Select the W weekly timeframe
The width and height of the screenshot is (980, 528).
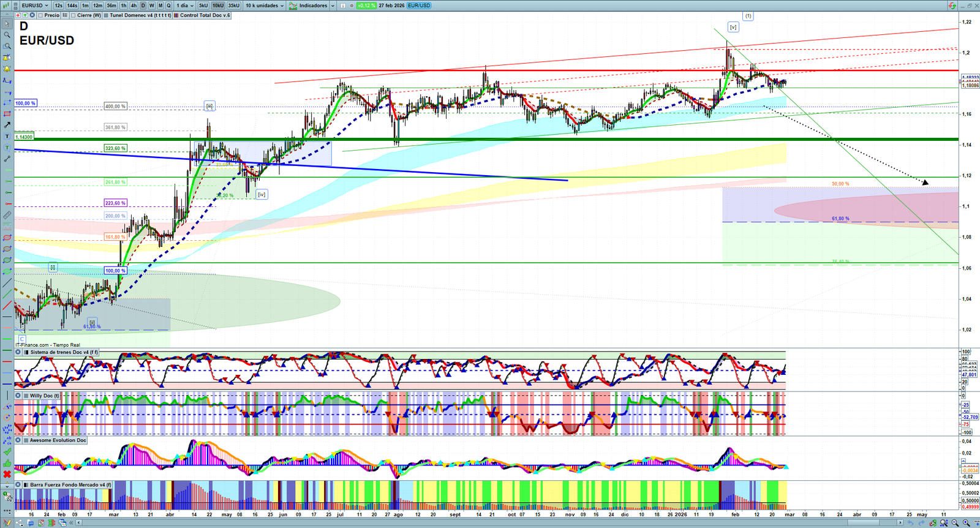click(x=152, y=6)
